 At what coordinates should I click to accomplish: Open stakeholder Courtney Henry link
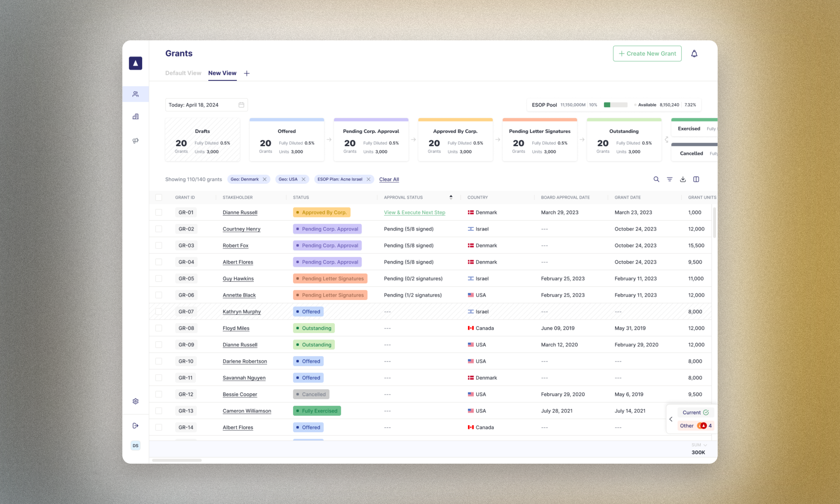point(241,229)
